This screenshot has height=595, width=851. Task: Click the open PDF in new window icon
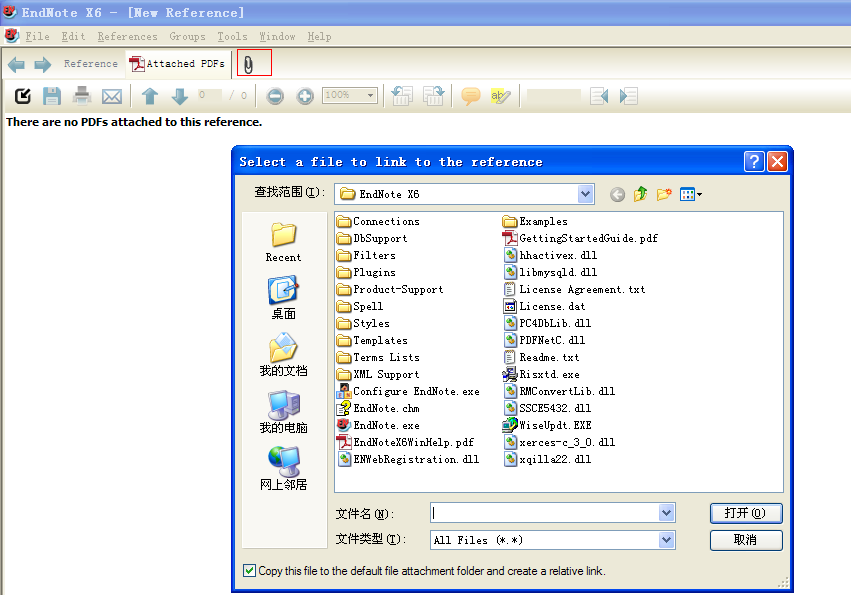(x=23, y=96)
